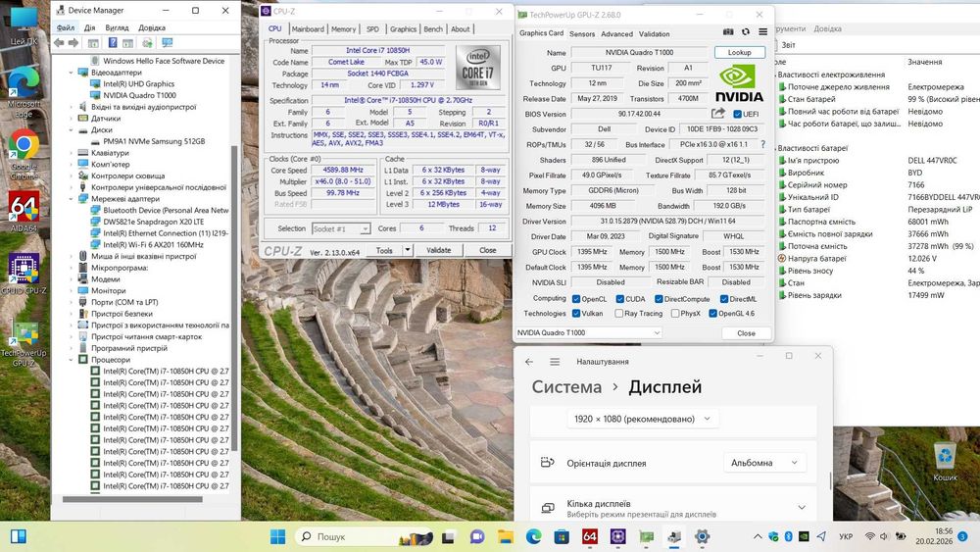Toggle the OpenCL checkbox
Viewport: 980px width, 552px height.
pyautogui.click(x=576, y=299)
